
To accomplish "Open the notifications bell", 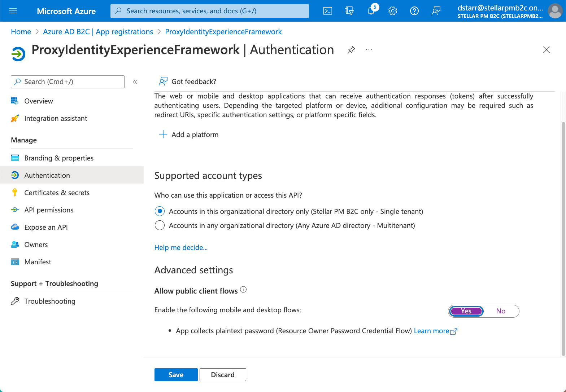I will click(x=371, y=11).
